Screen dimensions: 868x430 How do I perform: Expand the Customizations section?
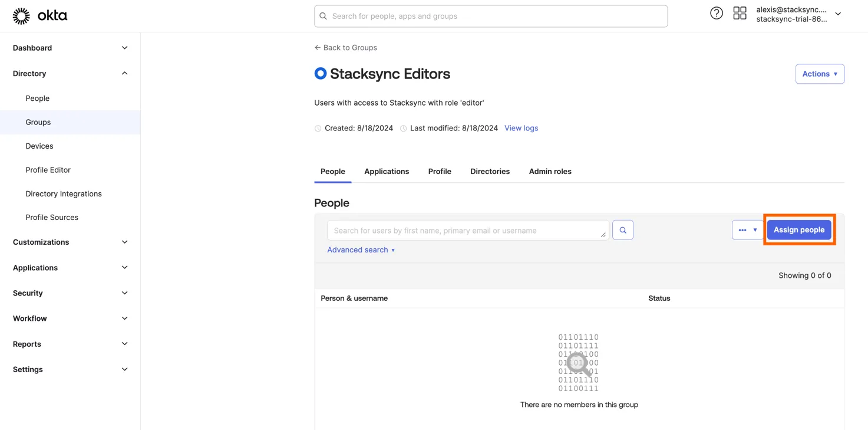pyautogui.click(x=70, y=242)
